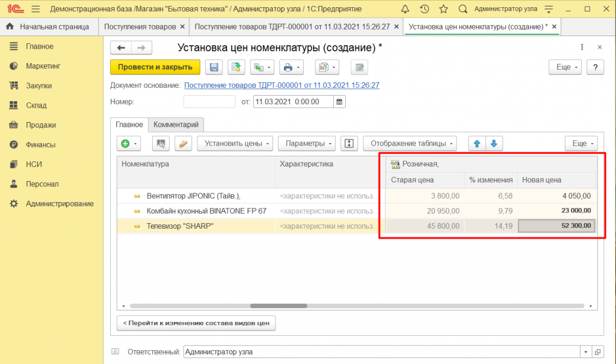This screenshot has width=616, height=364.
Task: Move row up with blue arrow
Action: pos(477,144)
